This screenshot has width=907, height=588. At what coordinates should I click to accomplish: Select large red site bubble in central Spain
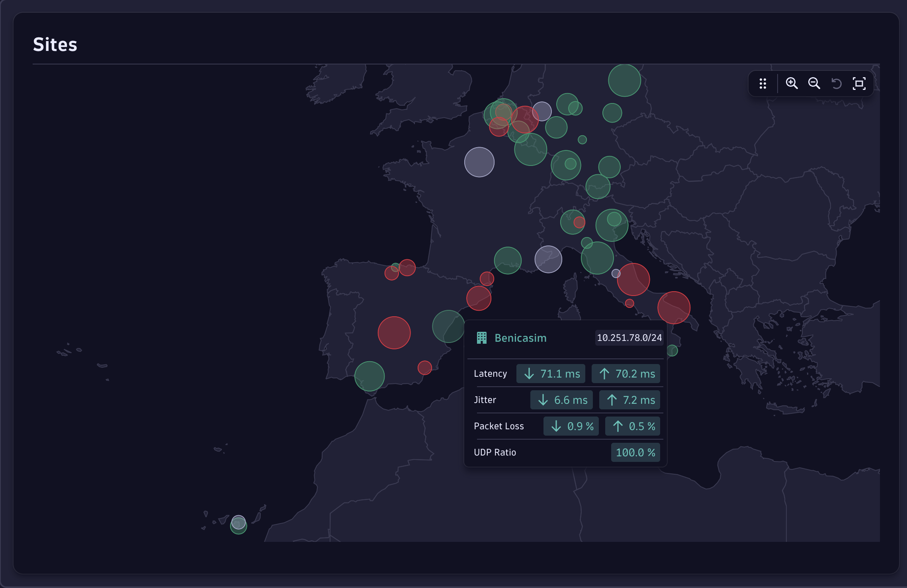tap(394, 333)
